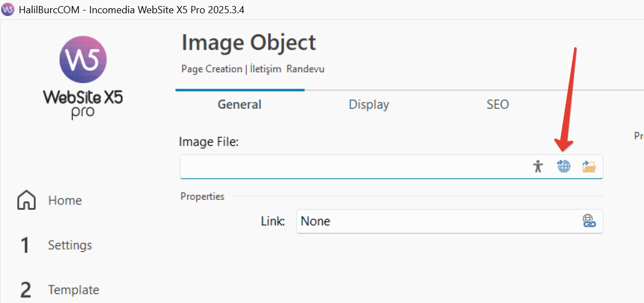Click inside the Image File text field
This screenshot has height=303, width=644.
click(353, 166)
